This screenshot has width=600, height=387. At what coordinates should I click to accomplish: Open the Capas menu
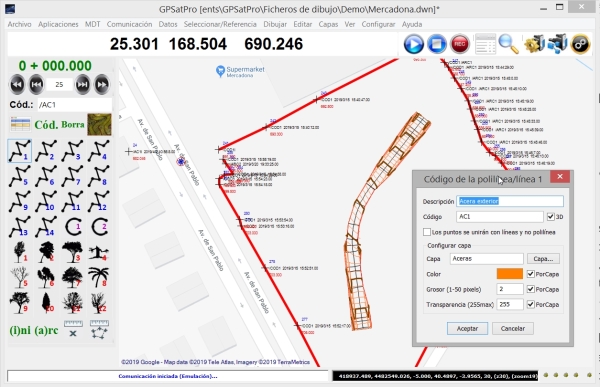click(328, 24)
